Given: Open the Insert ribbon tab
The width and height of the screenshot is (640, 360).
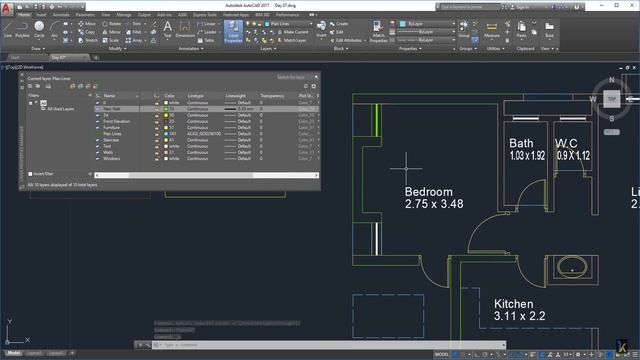Looking at the screenshot, I should (41, 15).
